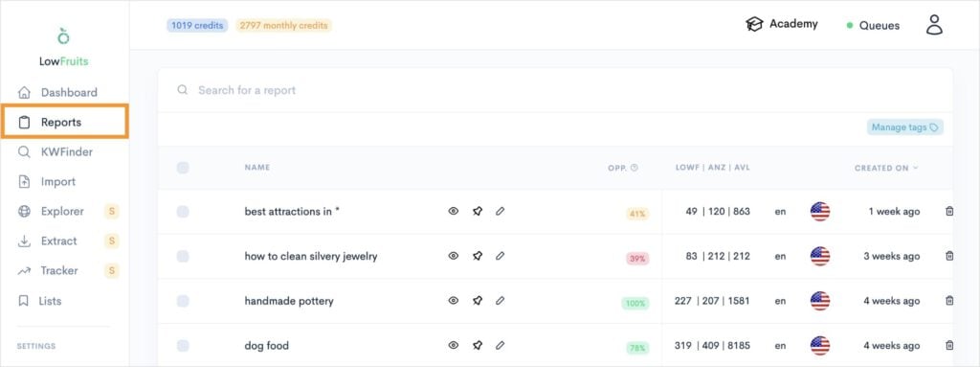Toggle the select-all checkbox in header

point(183,168)
